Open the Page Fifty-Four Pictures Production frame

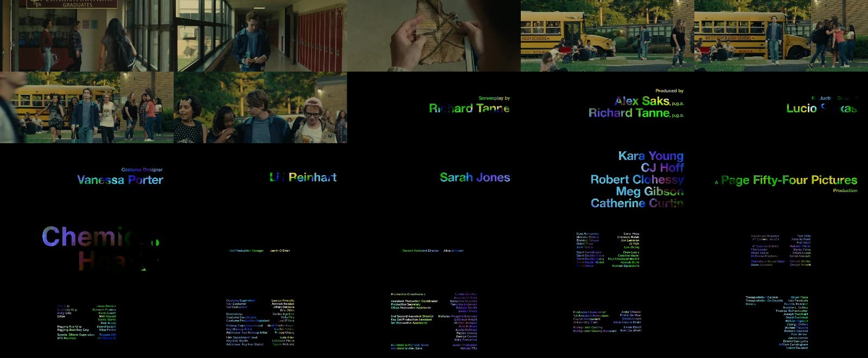(781, 179)
